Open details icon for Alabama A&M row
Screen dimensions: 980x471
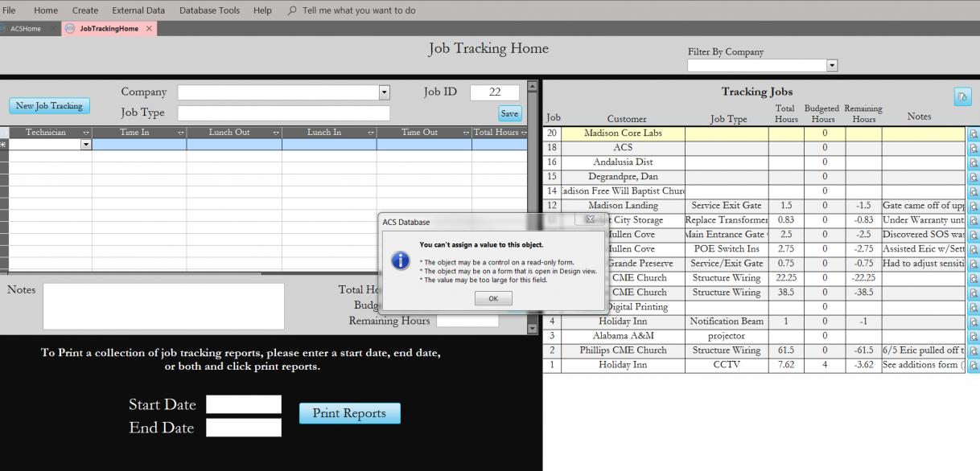[974, 336]
